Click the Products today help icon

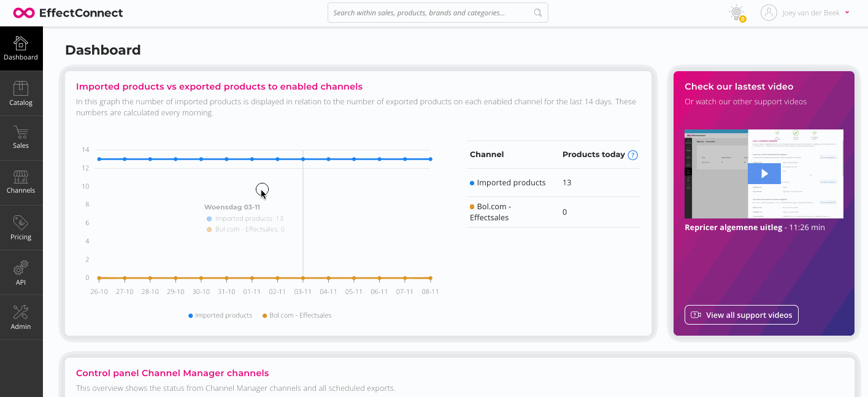(x=633, y=155)
